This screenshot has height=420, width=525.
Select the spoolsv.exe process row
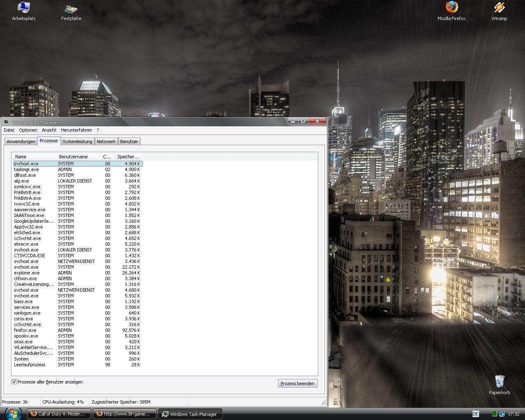click(x=77, y=336)
